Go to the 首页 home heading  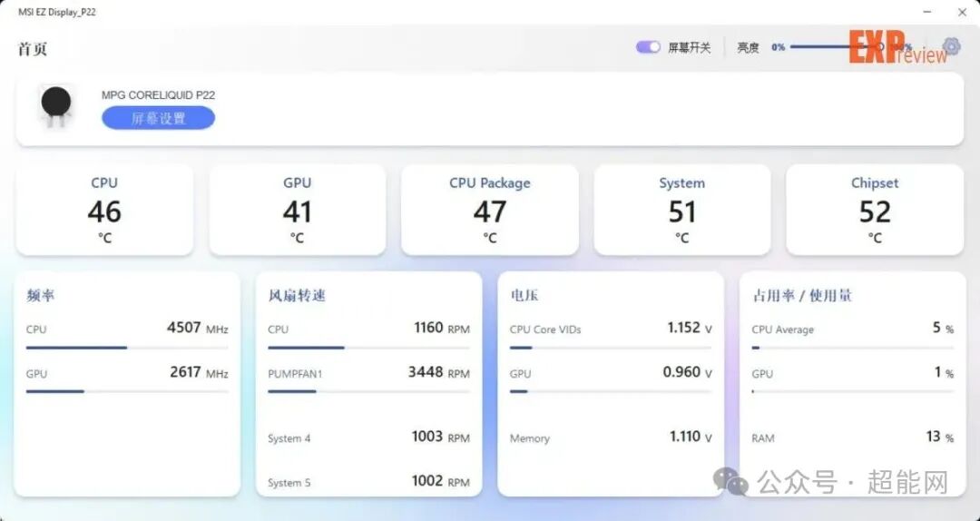[x=33, y=49]
